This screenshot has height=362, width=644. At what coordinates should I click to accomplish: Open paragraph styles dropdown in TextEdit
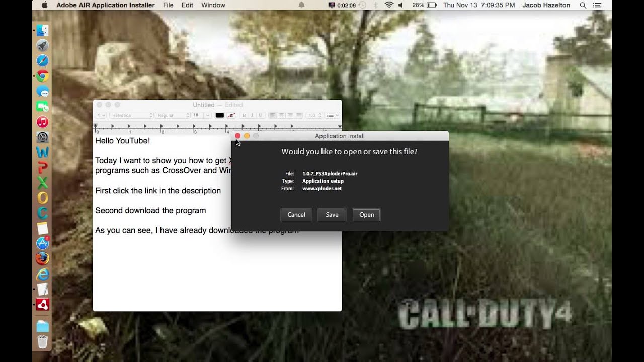pyautogui.click(x=101, y=115)
